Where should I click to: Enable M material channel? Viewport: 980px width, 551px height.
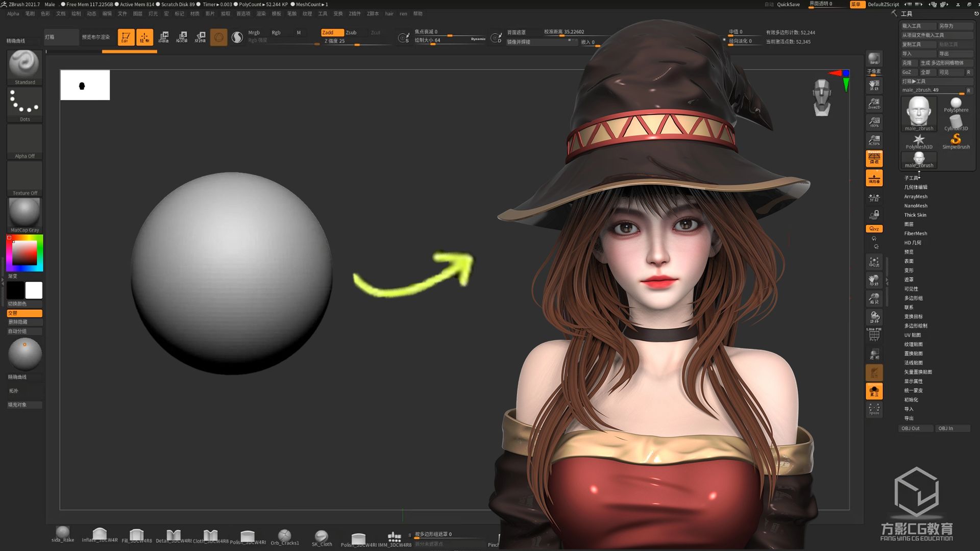[299, 33]
